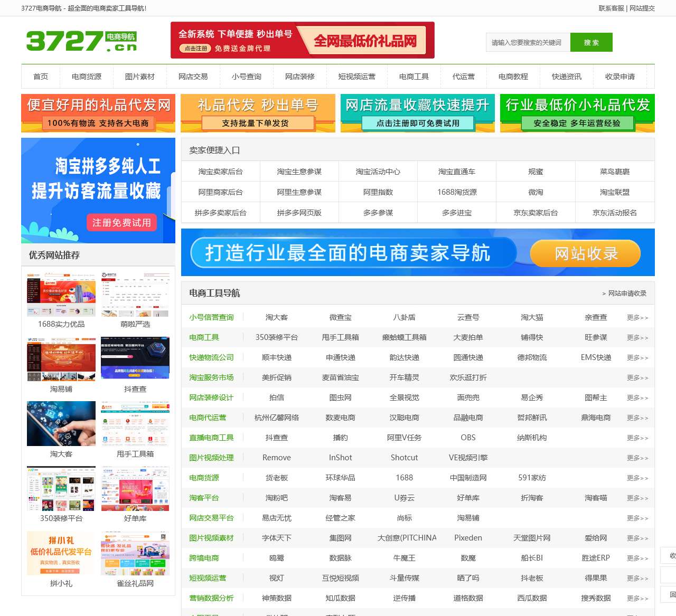Open 淘宝直通车 in seller shortcuts
Image resolution: width=676 pixels, height=616 pixels.
pos(457,172)
